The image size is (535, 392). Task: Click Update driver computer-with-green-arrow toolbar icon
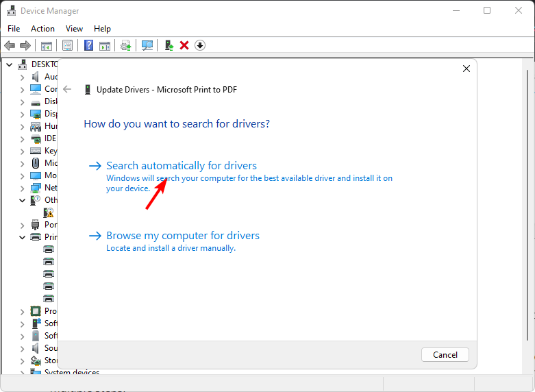pos(169,45)
